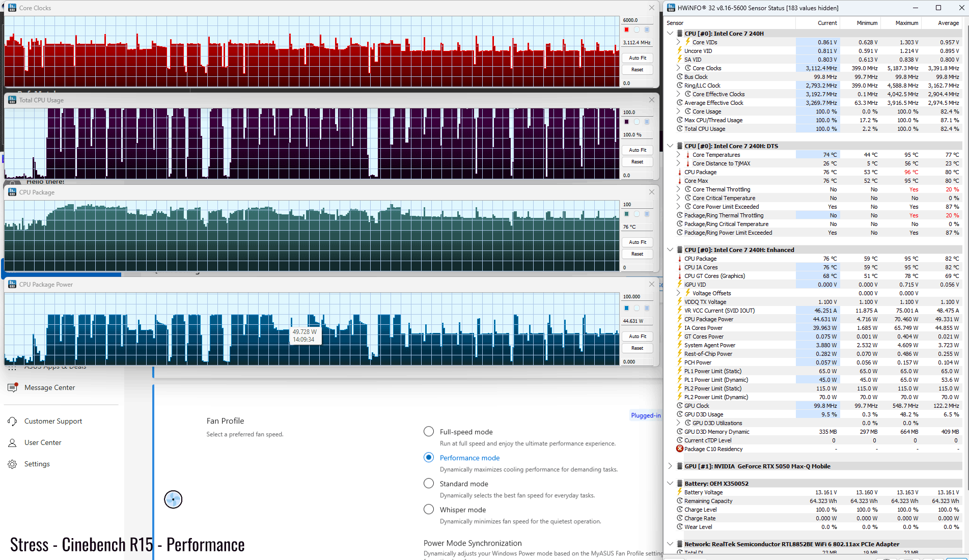Click the thermometer icon beside Core Max
This screenshot has height=560, width=969.
[679, 181]
